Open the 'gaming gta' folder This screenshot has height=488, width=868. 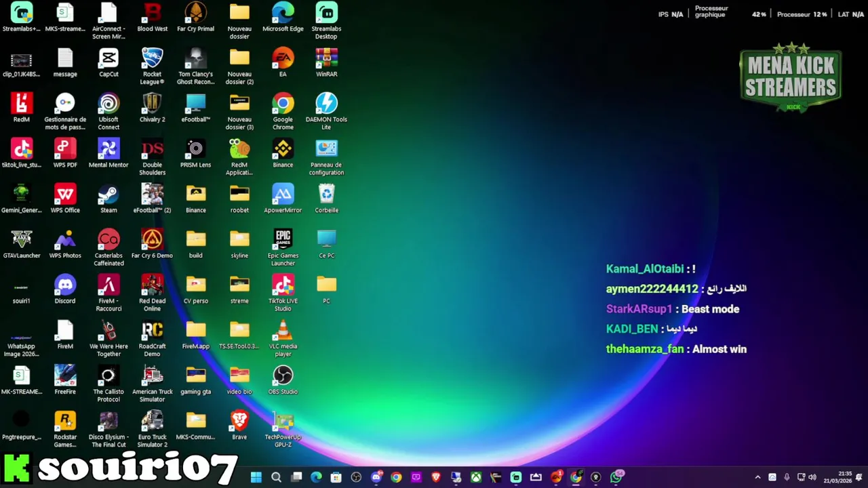195,381
